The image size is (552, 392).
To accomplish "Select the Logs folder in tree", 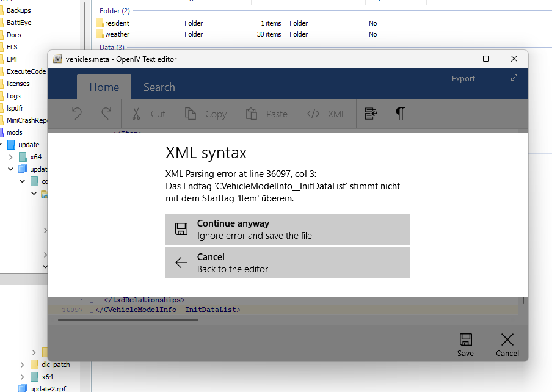I will tap(13, 96).
